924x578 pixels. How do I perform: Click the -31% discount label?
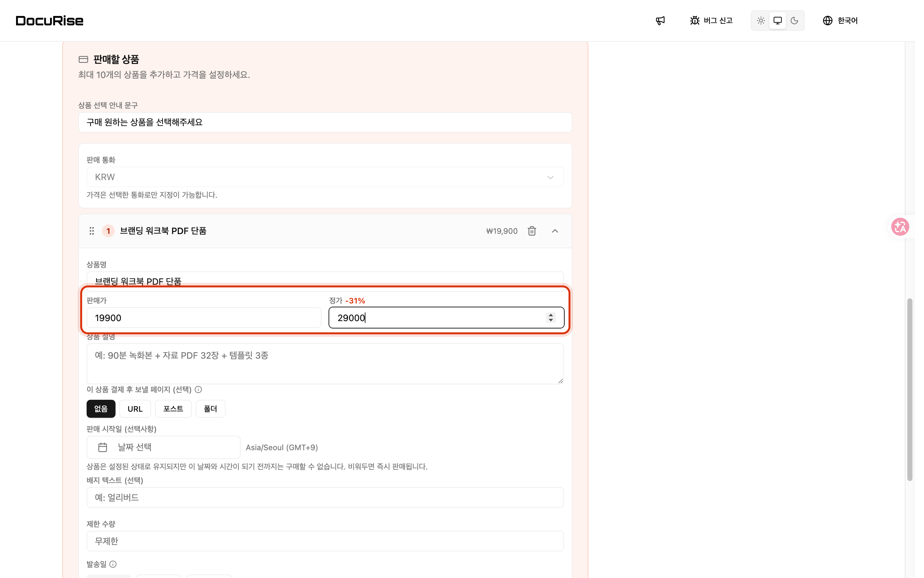pos(355,301)
